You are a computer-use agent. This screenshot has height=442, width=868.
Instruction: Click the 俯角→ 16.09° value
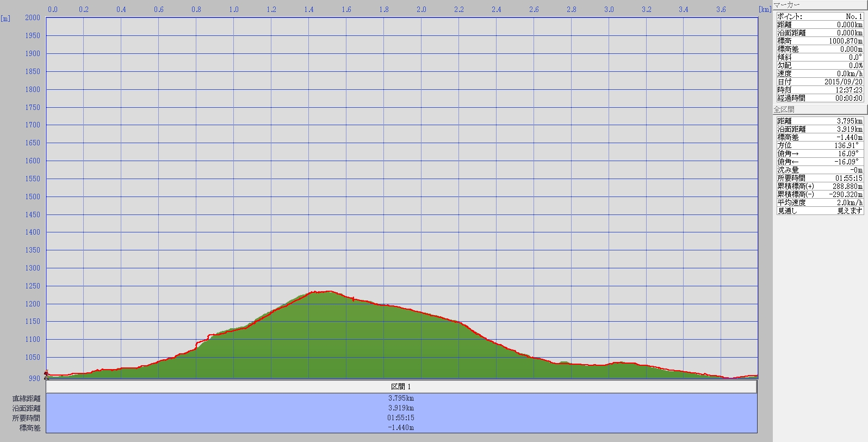(849, 154)
